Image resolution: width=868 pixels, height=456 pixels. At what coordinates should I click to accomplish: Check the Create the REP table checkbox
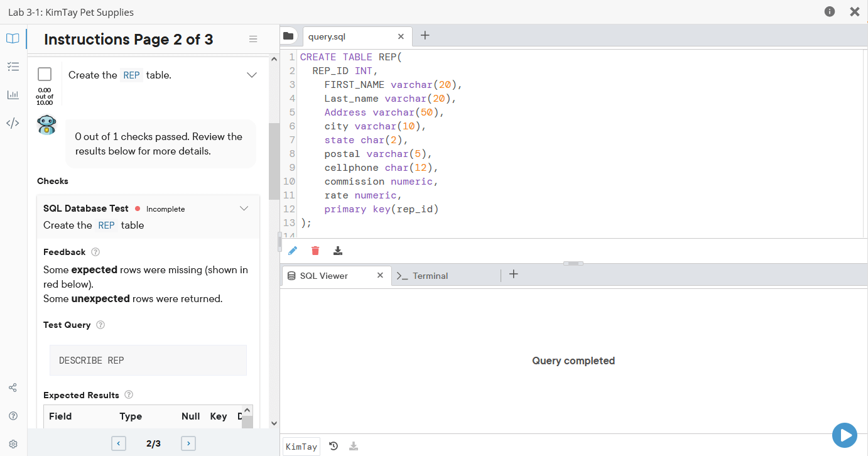click(45, 75)
